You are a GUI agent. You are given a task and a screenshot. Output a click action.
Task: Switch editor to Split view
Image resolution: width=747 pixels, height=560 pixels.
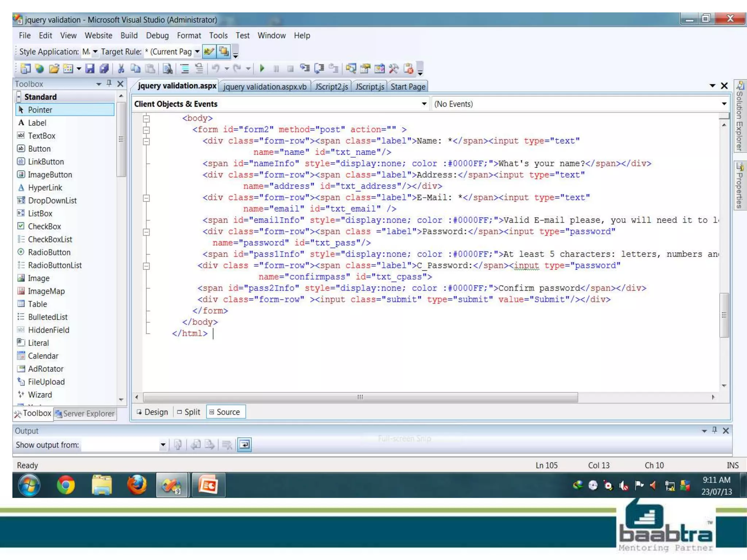pos(189,412)
